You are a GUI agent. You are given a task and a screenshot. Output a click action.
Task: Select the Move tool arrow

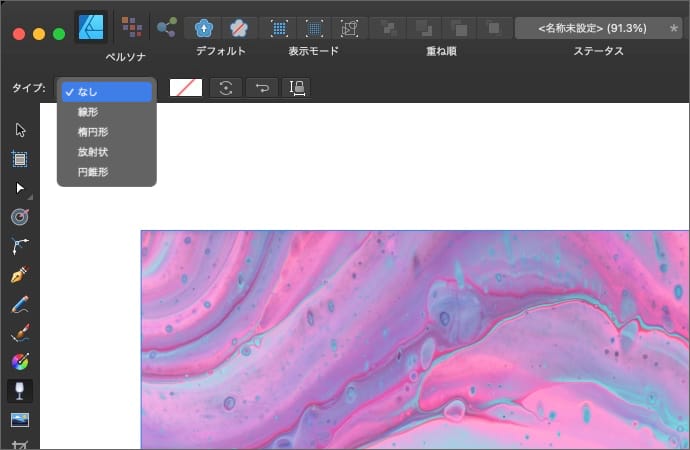pos(19,130)
